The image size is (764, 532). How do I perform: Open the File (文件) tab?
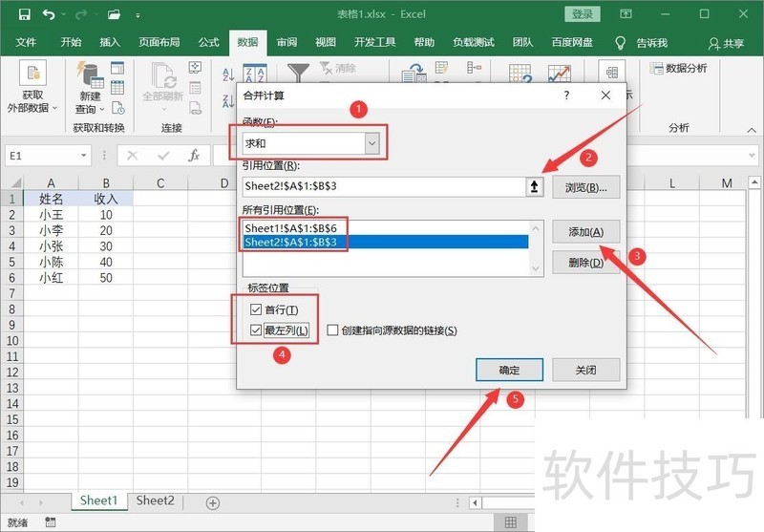(x=26, y=43)
